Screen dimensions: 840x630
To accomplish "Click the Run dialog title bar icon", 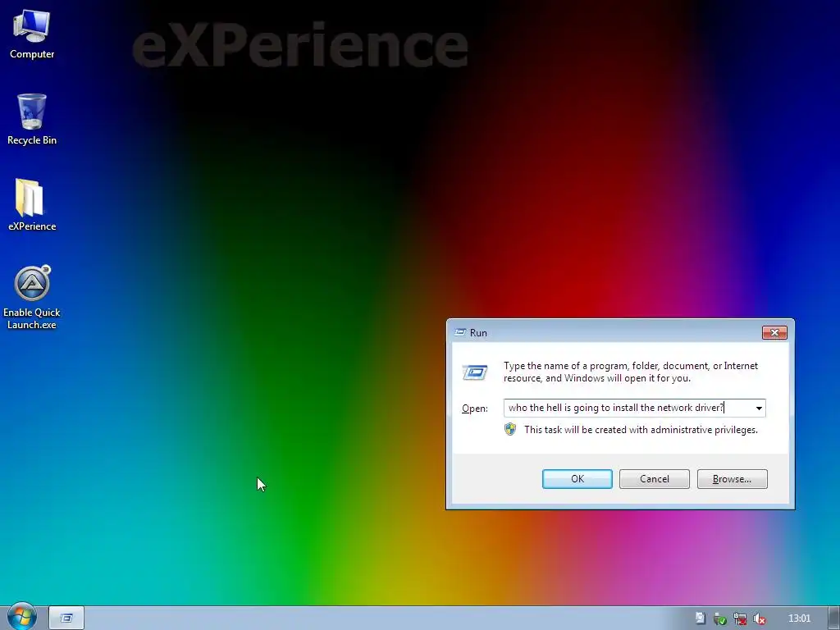I will [x=459, y=333].
